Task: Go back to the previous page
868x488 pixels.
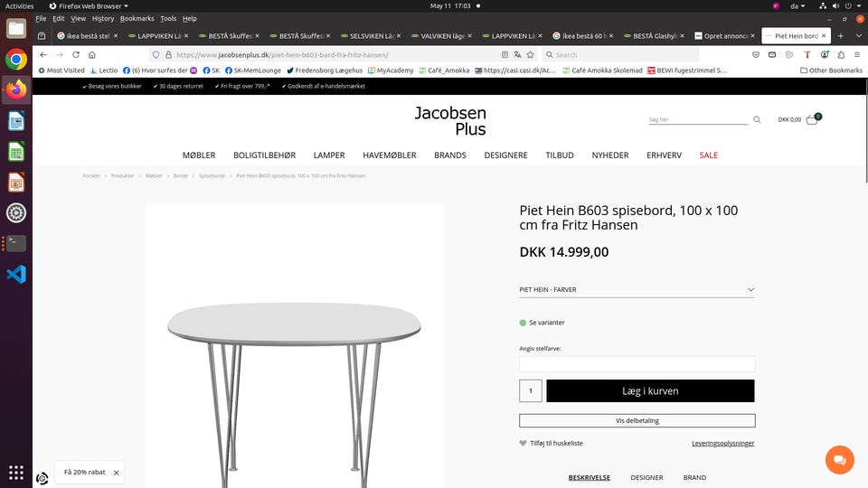Action: coord(43,55)
